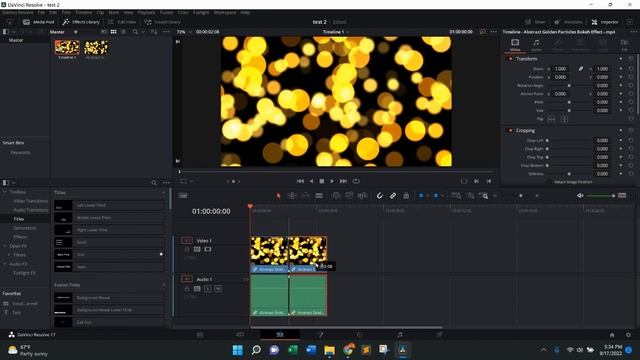Switch to the Audio inspector tab
The width and height of the screenshot is (640, 360).
pos(536,45)
